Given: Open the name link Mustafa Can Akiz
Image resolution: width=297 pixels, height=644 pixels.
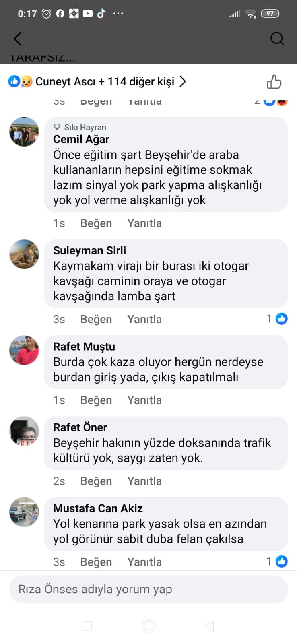Looking at the screenshot, I should click(x=98, y=508).
